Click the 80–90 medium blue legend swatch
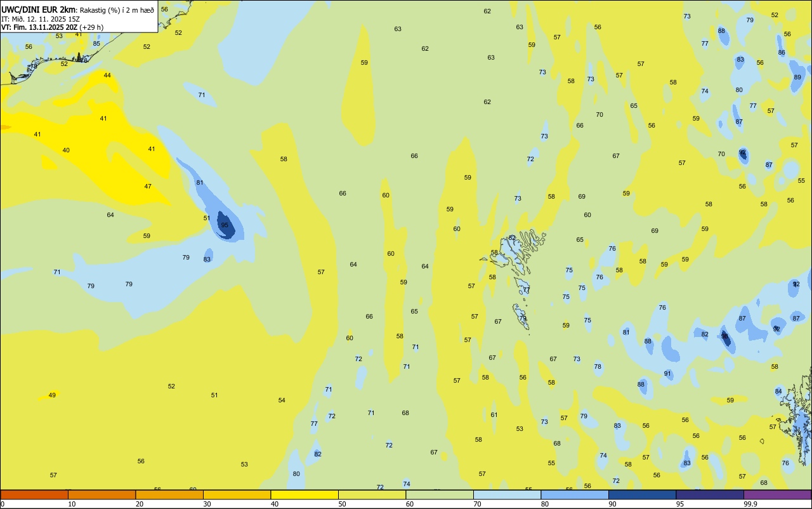Viewport: 812px width, 509px height. (x=575, y=494)
